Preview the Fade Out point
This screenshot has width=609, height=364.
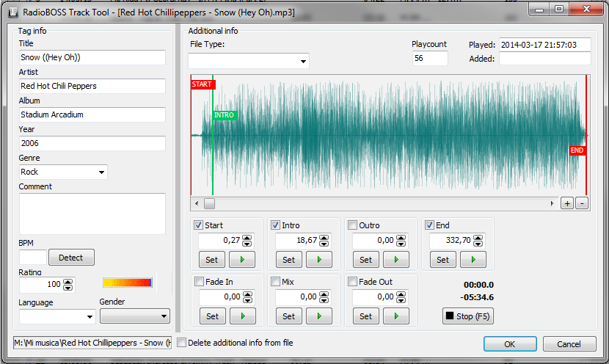tap(395, 316)
